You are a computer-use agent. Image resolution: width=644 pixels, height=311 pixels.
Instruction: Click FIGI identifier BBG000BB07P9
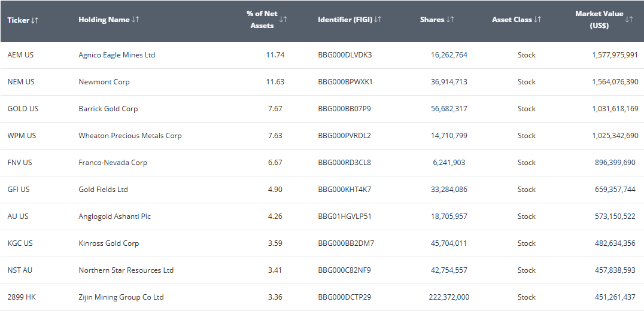[x=345, y=109]
